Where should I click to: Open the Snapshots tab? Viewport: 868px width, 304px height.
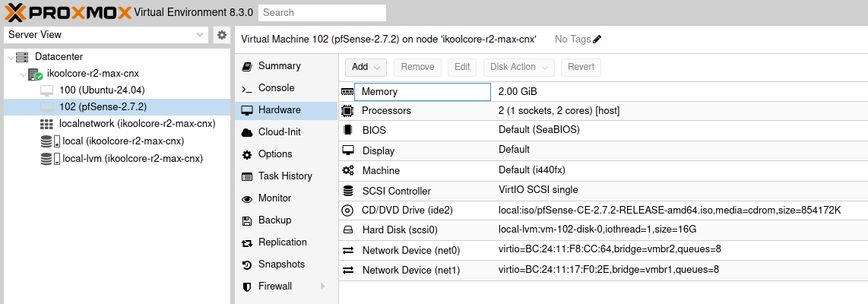point(287,264)
